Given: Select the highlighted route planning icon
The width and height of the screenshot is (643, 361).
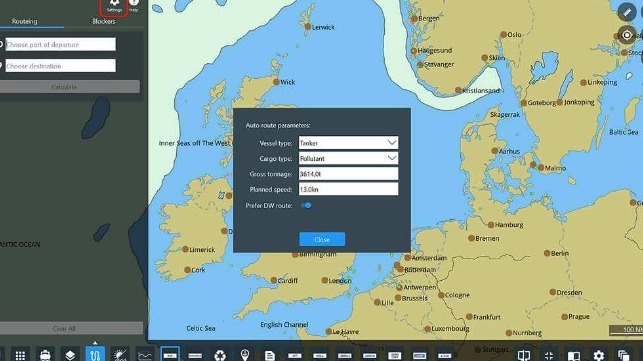Looking at the screenshot, I should [x=95, y=354].
